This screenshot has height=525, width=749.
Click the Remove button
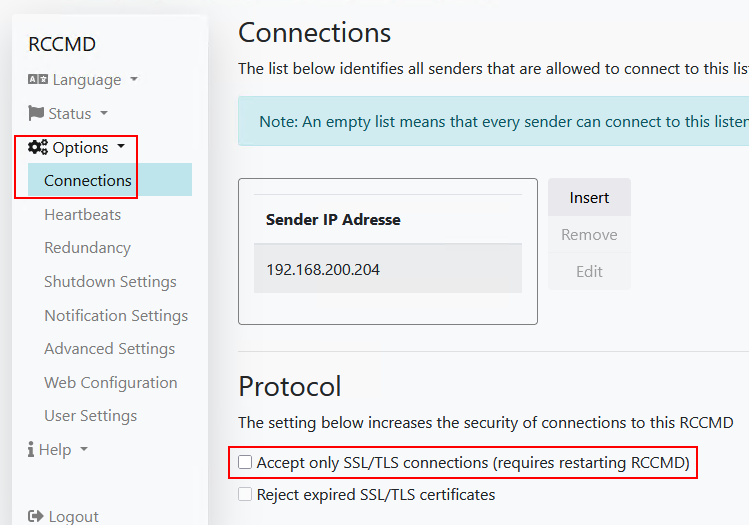click(x=589, y=235)
